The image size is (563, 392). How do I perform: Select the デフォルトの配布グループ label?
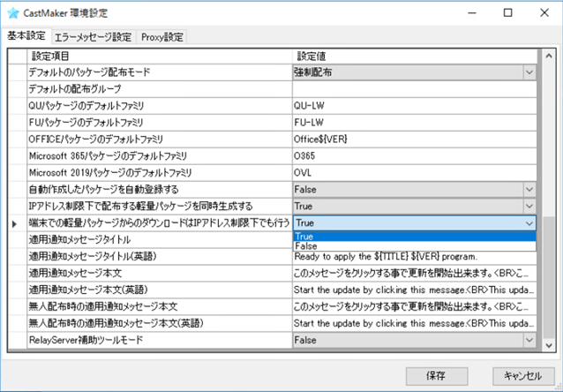[75, 89]
